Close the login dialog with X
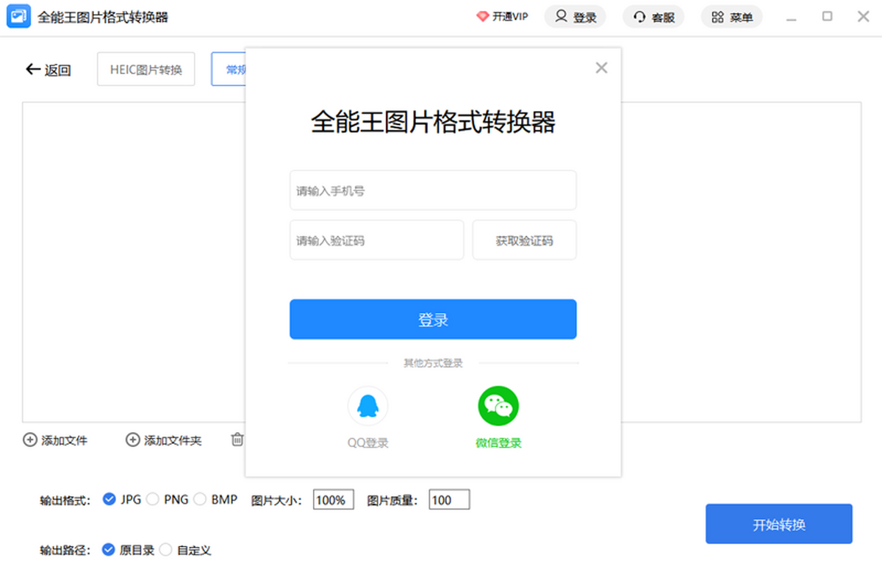 601,68
